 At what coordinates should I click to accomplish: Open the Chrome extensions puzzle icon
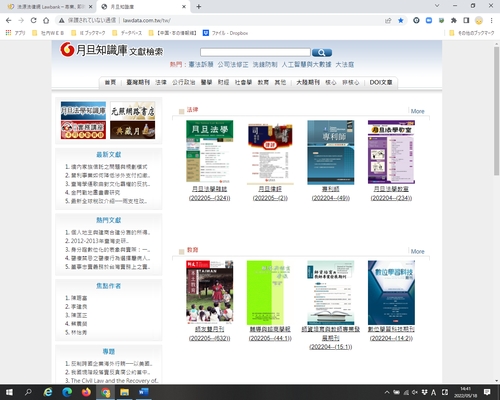click(x=454, y=20)
